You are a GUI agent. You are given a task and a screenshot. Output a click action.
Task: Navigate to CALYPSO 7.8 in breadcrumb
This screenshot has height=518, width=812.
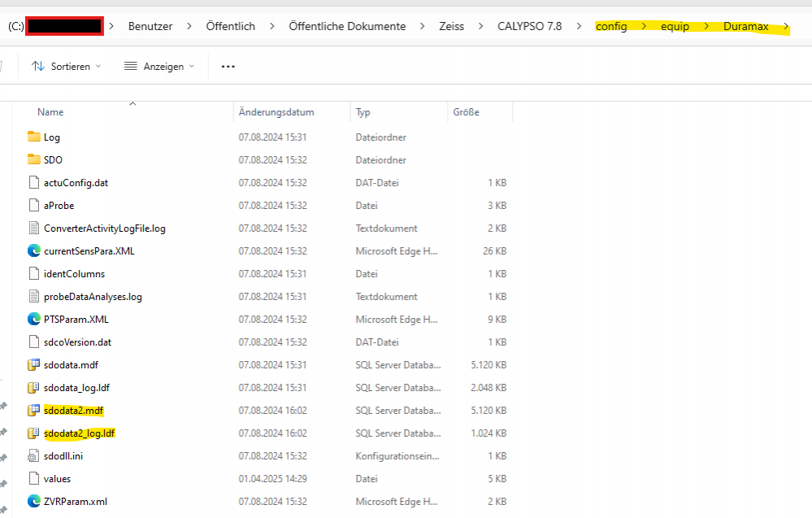coord(529,26)
